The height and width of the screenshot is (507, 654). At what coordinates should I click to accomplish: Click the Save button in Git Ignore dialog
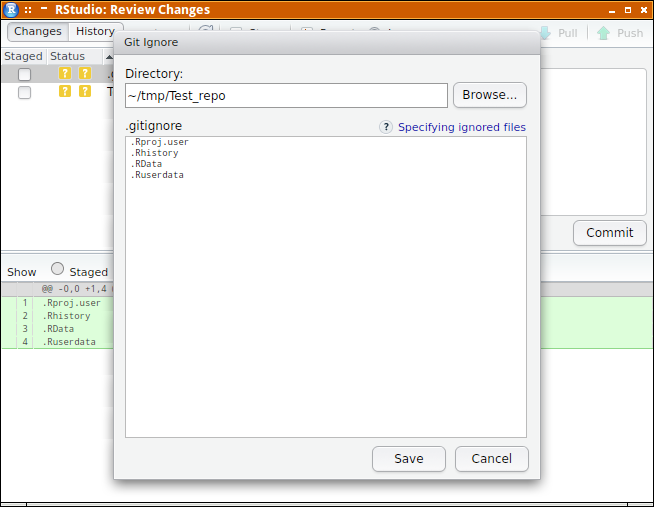point(409,459)
